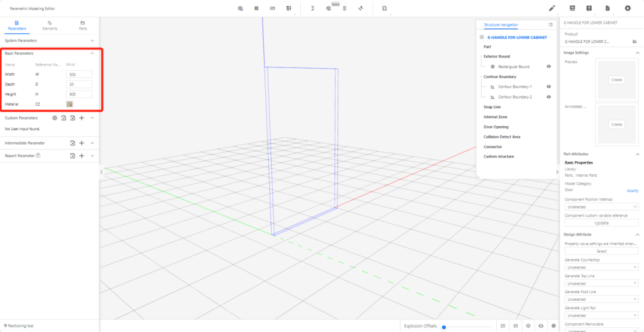The width and height of the screenshot is (644, 332).
Task: Click the plus icon in Custom Parameters
Action: click(x=82, y=118)
